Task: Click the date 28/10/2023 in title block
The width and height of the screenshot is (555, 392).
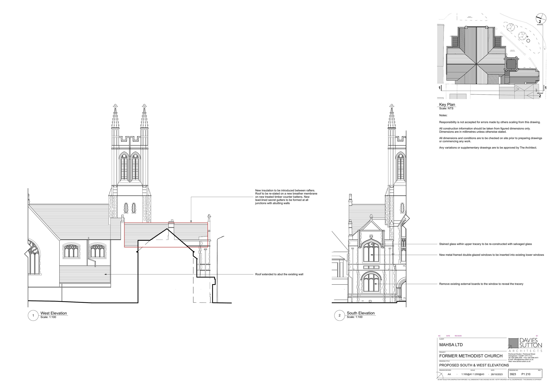Action: pyautogui.click(x=497, y=374)
